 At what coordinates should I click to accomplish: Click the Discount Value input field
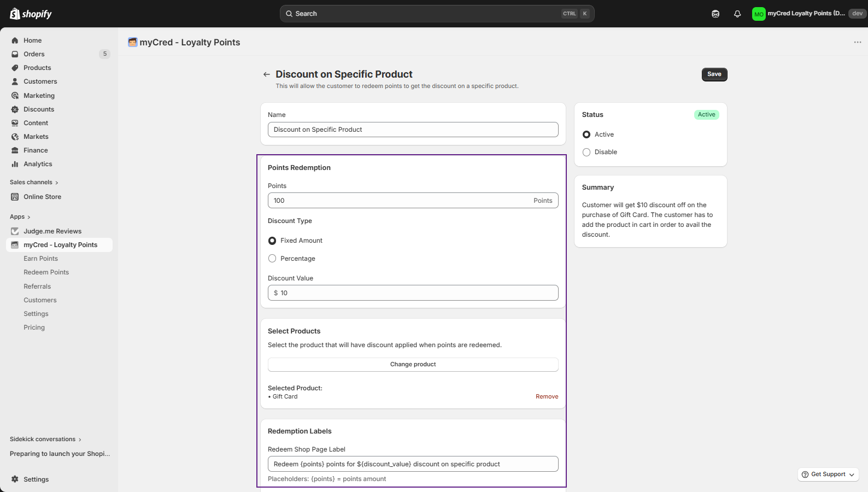click(415, 293)
